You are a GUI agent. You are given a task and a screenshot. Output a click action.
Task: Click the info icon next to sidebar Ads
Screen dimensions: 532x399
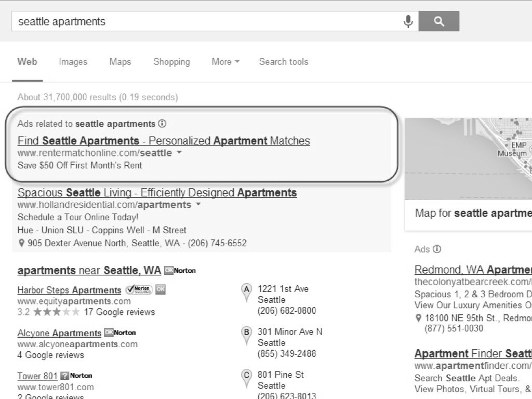pyautogui.click(x=437, y=249)
